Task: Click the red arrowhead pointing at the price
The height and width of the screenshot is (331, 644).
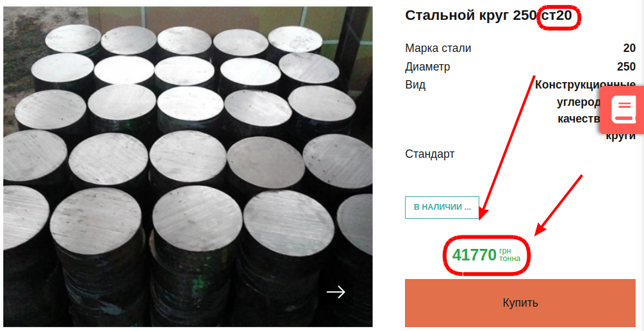Action: 542,230
